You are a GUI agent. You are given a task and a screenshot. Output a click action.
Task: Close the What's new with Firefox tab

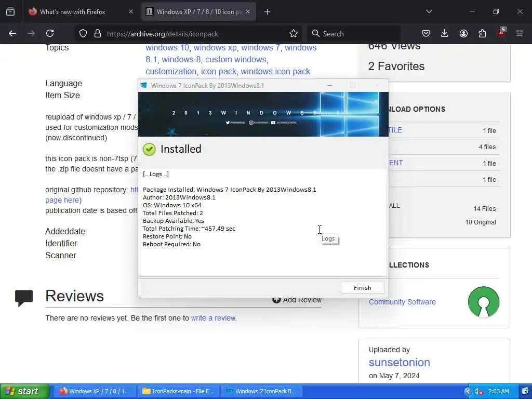(x=131, y=11)
